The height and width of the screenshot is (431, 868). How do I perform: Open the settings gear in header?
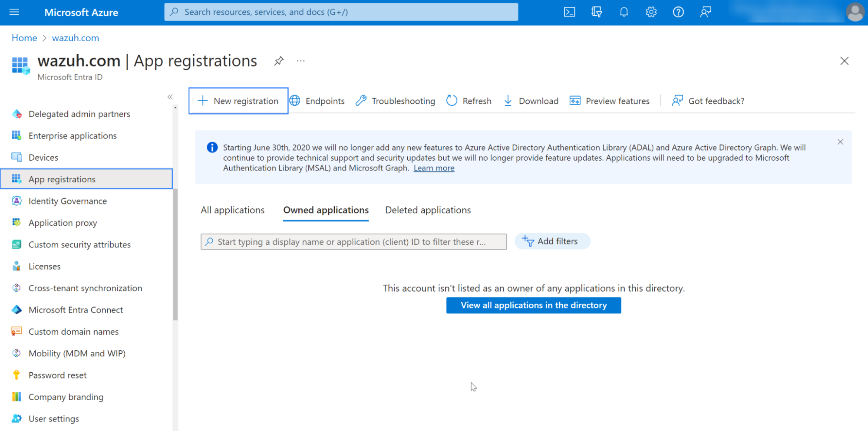point(651,12)
